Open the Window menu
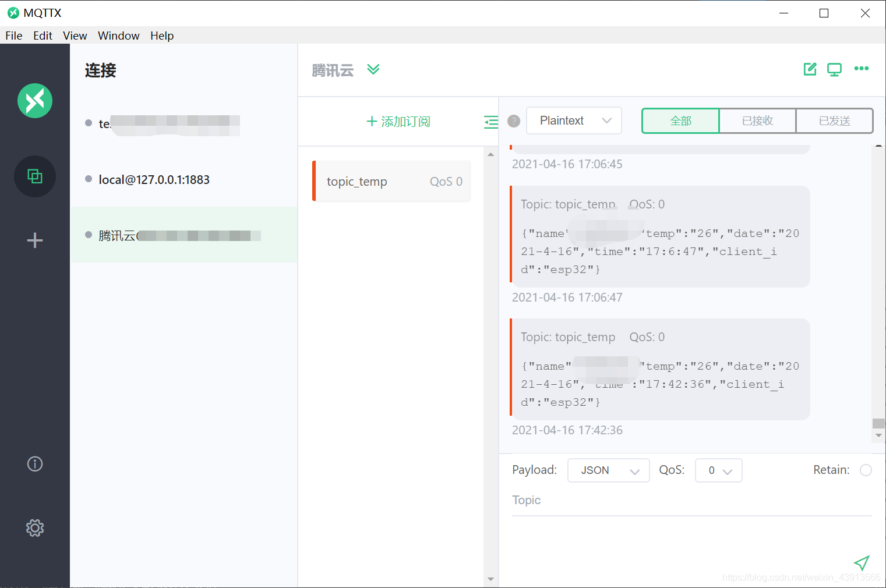The image size is (886, 588). pyautogui.click(x=118, y=36)
